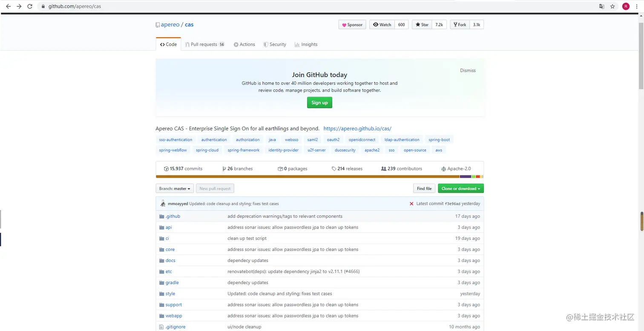Click the duosecurity topic tag
The width and height of the screenshot is (644, 331).
coord(345,150)
